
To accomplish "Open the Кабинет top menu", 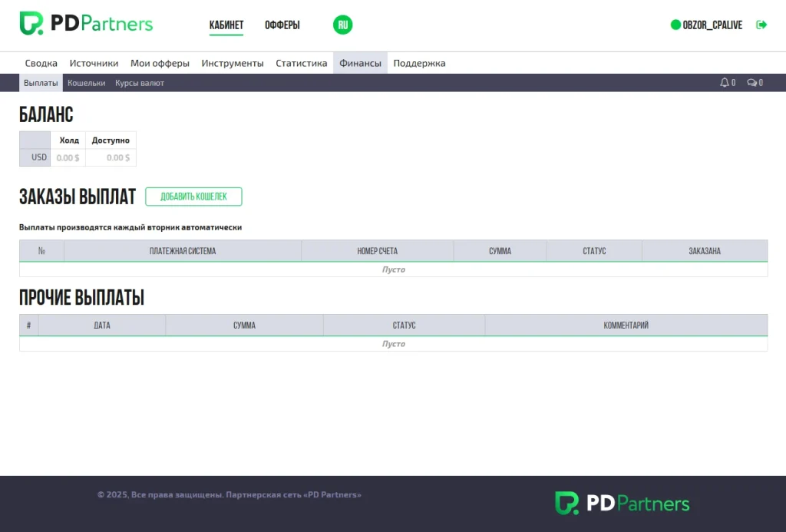I will 226,25.
